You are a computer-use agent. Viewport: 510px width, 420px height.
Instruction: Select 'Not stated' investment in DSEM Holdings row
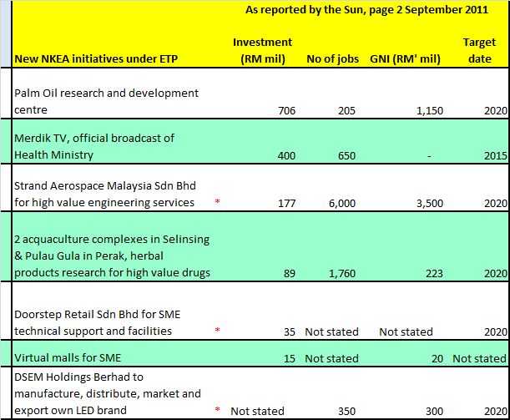pos(258,411)
